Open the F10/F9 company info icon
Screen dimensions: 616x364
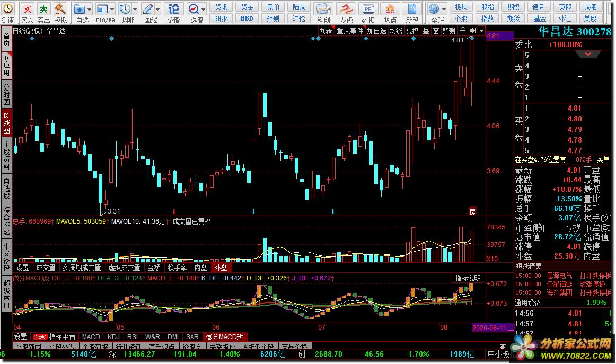point(102,8)
